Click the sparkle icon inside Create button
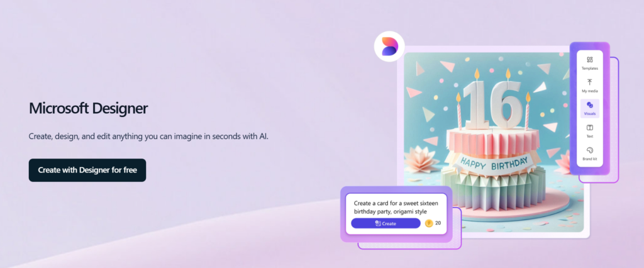Image resolution: width=644 pixels, height=268 pixels. [378, 223]
